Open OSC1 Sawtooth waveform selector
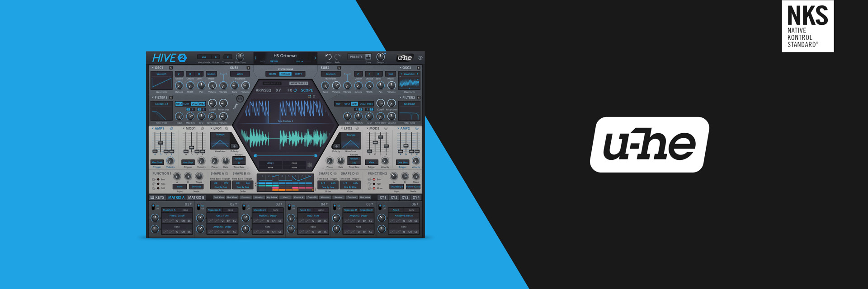 coord(161,74)
